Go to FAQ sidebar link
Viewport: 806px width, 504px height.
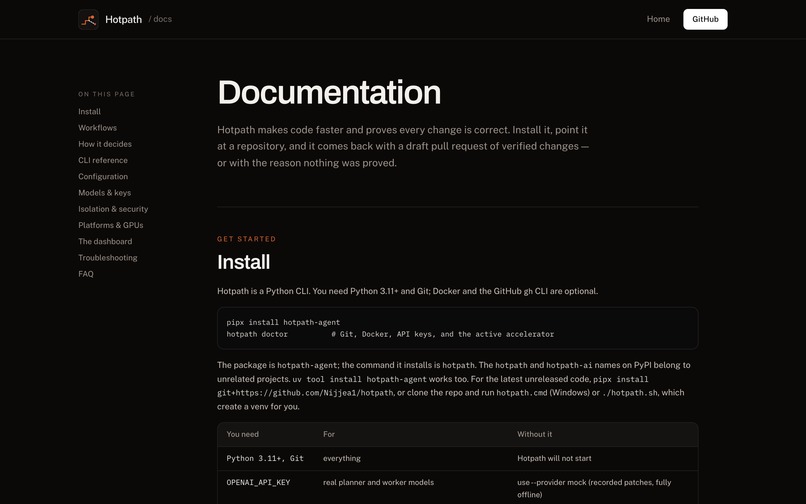(x=86, y=274)
